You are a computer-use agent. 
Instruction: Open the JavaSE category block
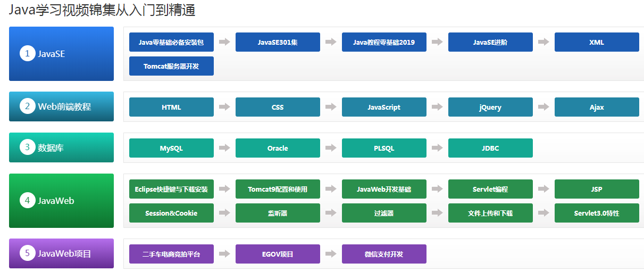[61, 54]
